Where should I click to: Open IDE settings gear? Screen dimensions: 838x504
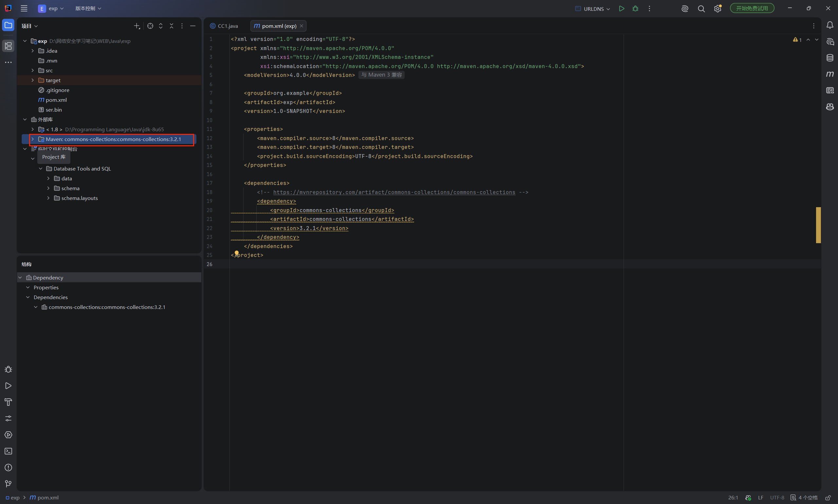click(x=718, y=9)
